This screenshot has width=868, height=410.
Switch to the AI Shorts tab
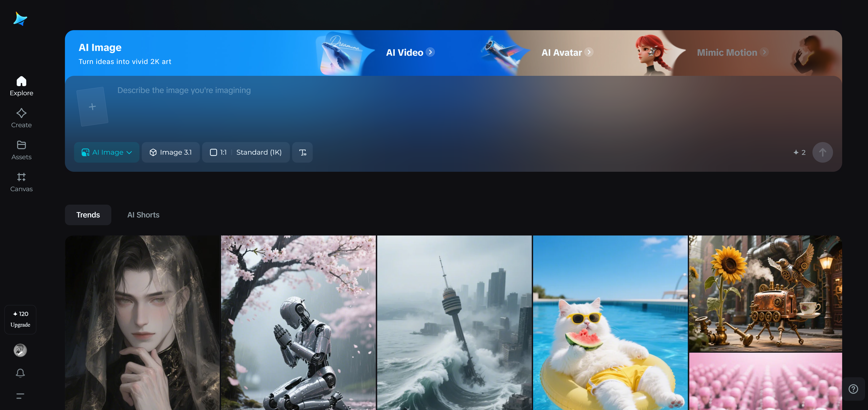coord(143,214)
